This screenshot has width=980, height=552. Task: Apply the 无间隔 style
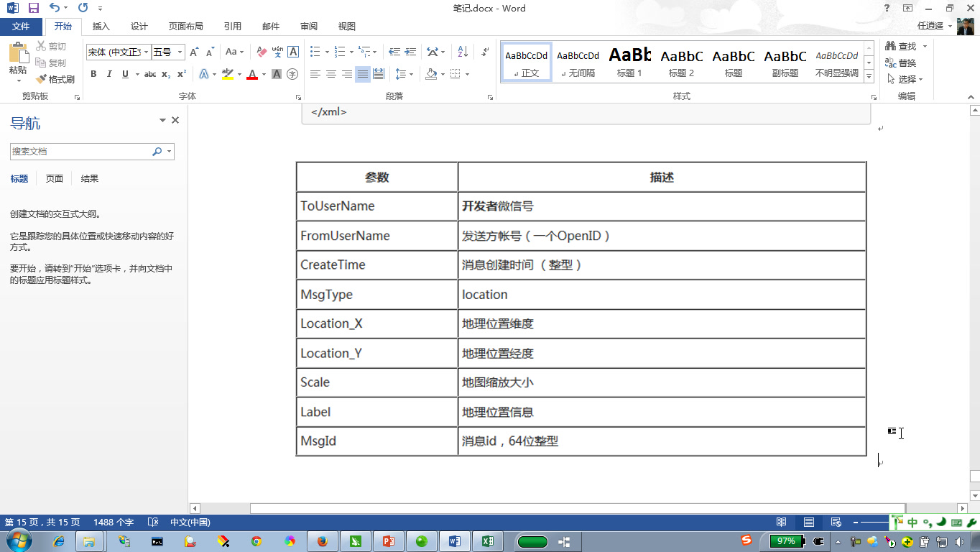[x=578, y=61]
